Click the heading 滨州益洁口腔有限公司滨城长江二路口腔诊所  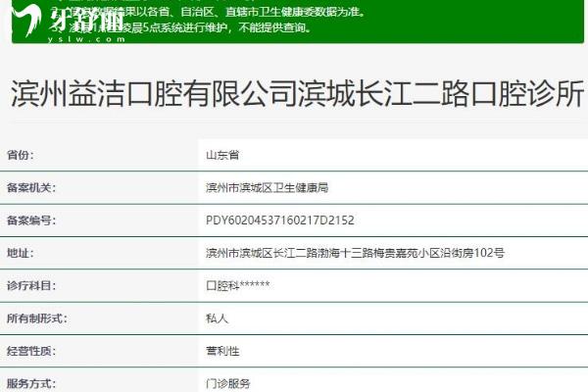coord(297,93)
